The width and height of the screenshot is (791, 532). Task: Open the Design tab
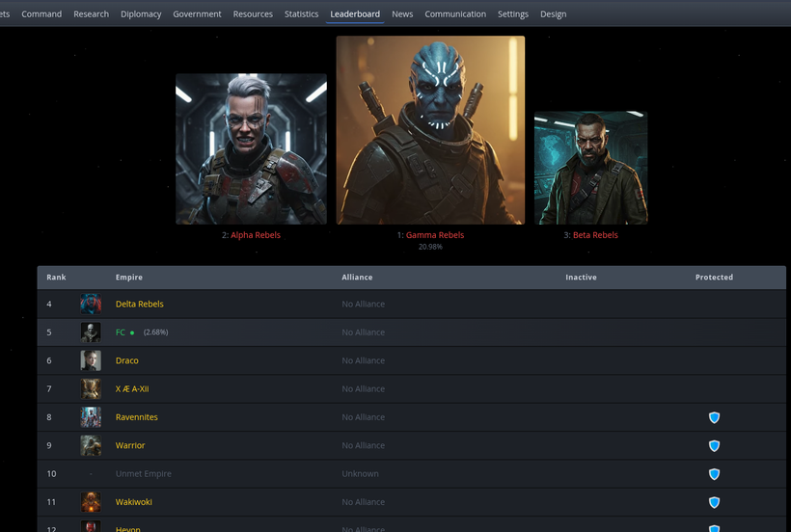[554, 14]
